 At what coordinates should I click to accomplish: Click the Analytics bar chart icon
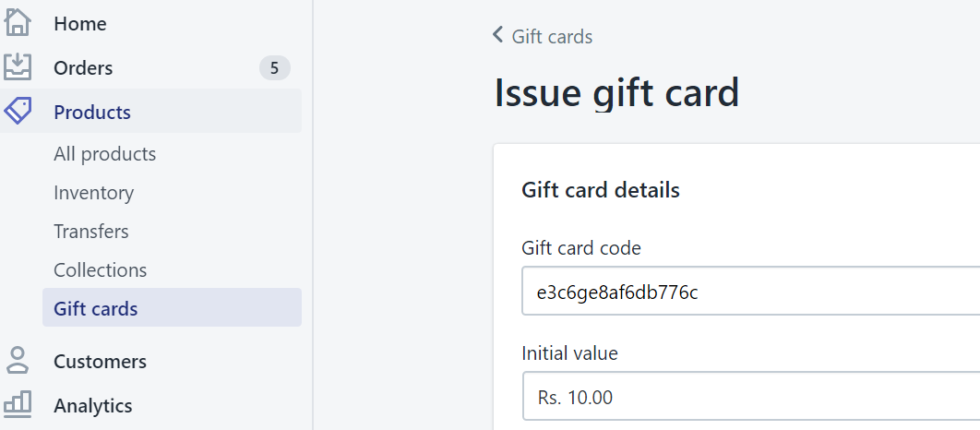click(x=18, y=404)
